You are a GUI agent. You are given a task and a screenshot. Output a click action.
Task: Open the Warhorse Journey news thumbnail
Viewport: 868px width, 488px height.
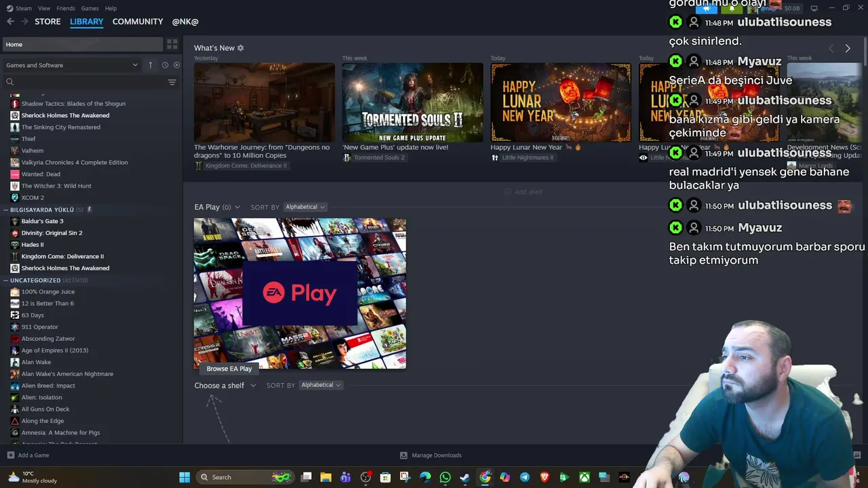pyautogui.click(x=264, y=102)
